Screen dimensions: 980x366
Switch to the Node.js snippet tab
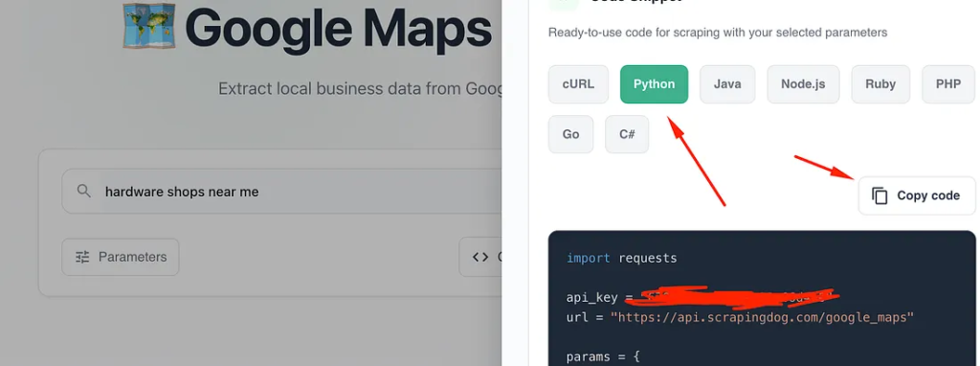pyautogui.click(x=803, y=84)
